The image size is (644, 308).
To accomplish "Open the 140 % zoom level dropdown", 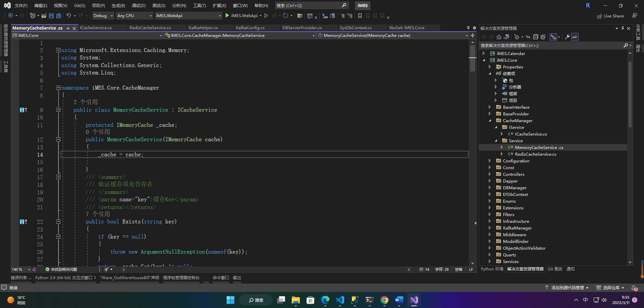I will coord(21,269).
